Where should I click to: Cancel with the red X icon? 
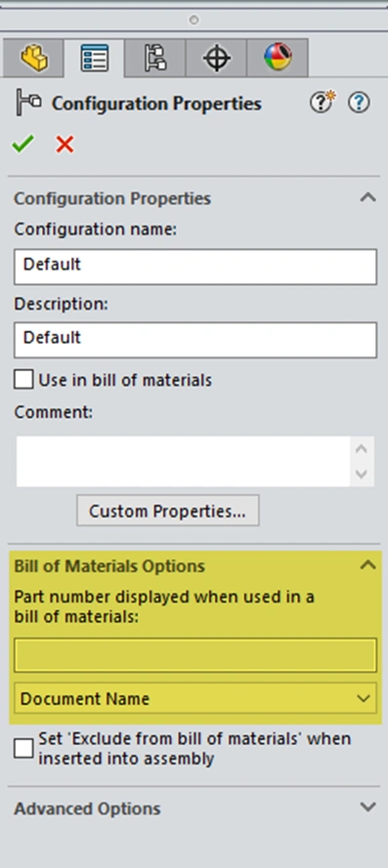65,145
